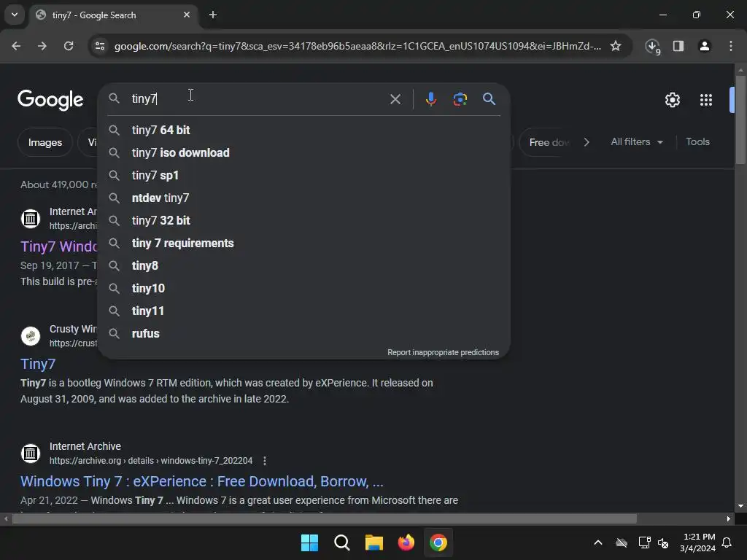Screen dimensions: 747x560
Task: Open Windows Tiny 7 eXPerience archive link
Action: pyautogui.click(x=201, y=481)
